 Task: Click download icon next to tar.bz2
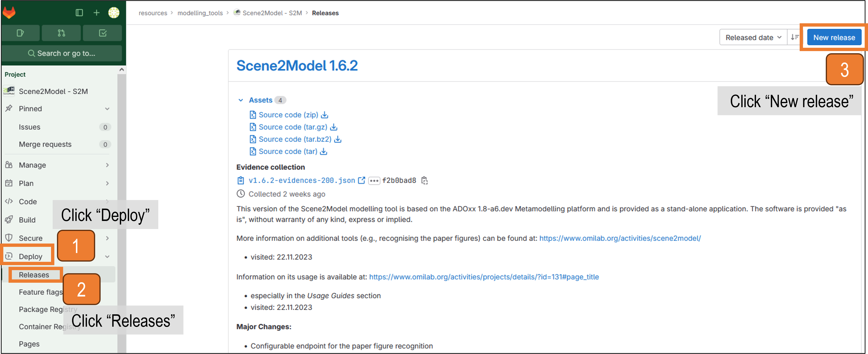(338, 139)
